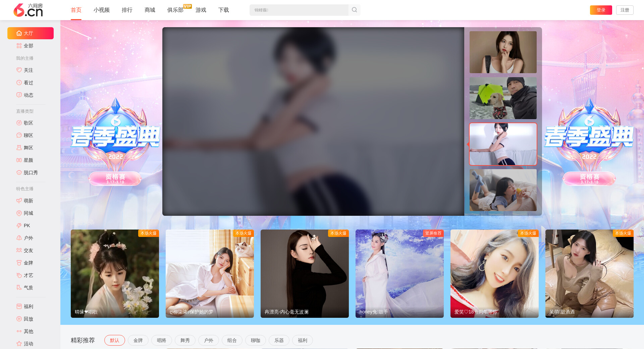The image size is (644, 349).
Task: Open the 呆萌 甜酒酒 stream card
Action: [589, 273]
